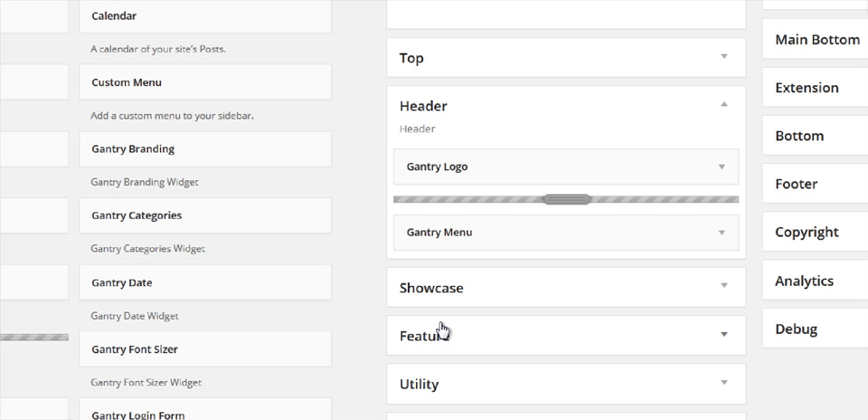Image resolution: width=868 pixels, height=420 pixels.
Task: Open Gantry Menu widget settings arrow
Action: pyautogui.click(x=722, y=233)
